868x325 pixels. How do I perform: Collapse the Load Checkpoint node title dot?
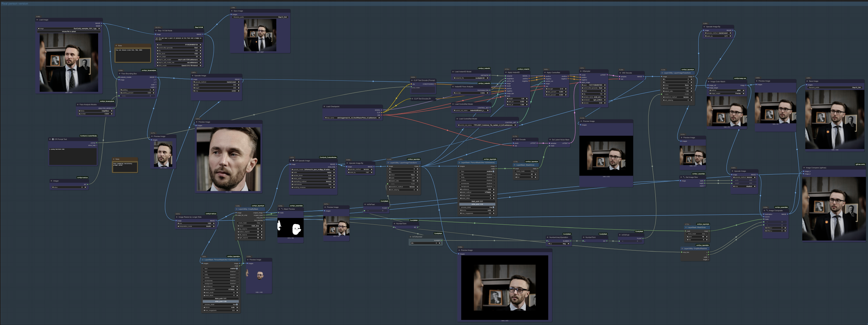(x=324, y=106)
